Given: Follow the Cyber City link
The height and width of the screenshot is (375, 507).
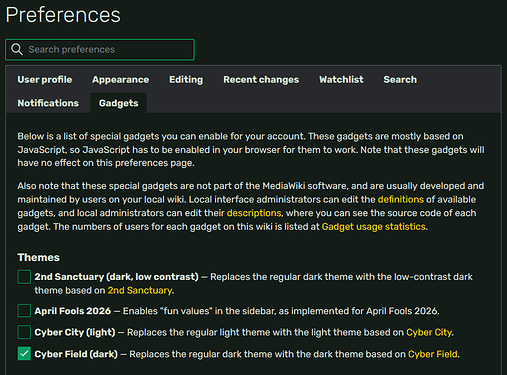Looking at the screenshot, I should click(429, 332).
